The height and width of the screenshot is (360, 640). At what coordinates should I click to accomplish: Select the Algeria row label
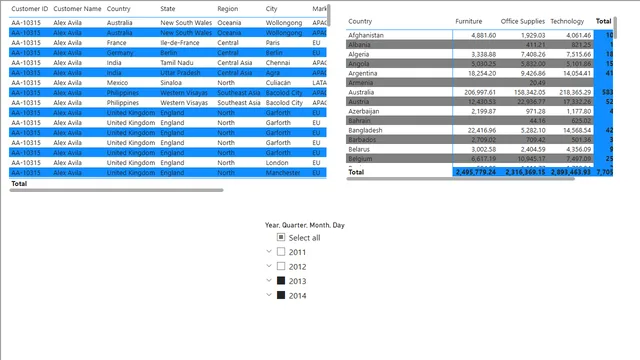click(358, 54)
